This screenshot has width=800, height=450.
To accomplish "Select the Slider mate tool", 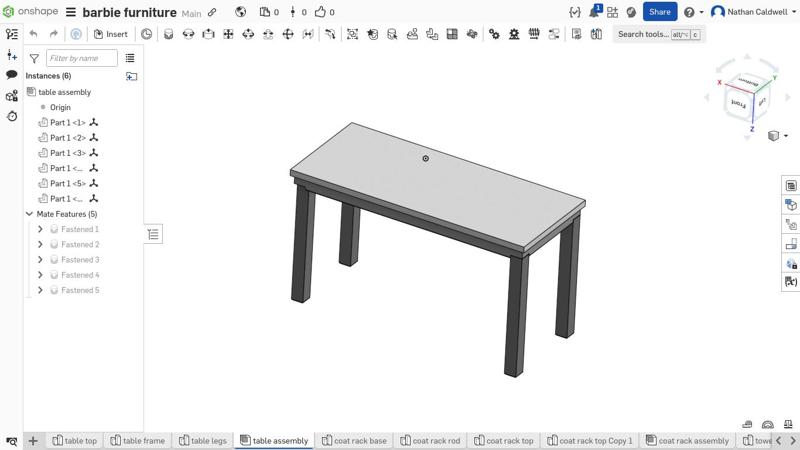I will (x=208, y=34).
